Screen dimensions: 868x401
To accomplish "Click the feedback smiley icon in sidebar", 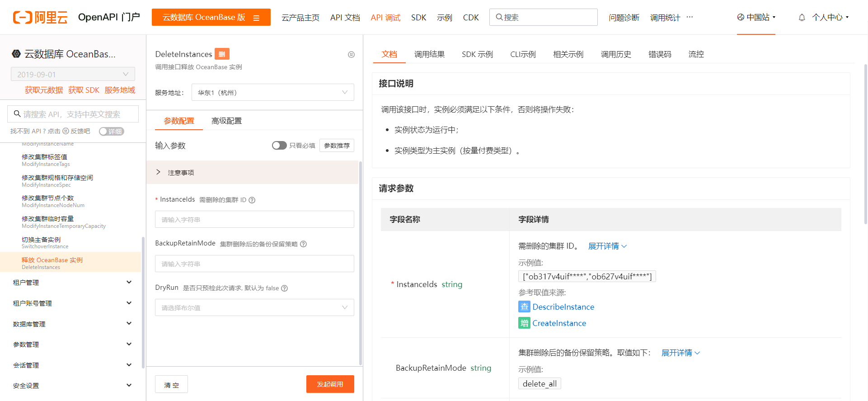I will [66, 131].
